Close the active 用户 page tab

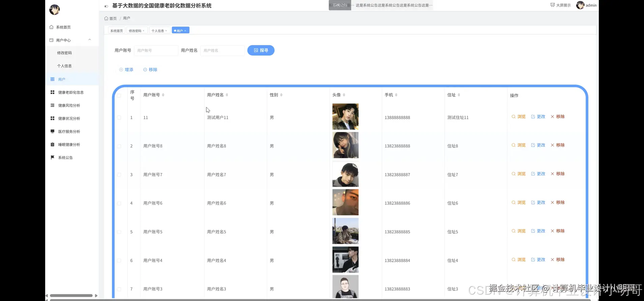(x=185, y=31)
